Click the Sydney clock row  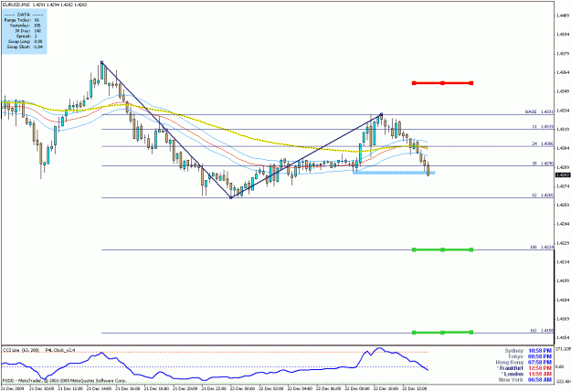click(528, 351)
